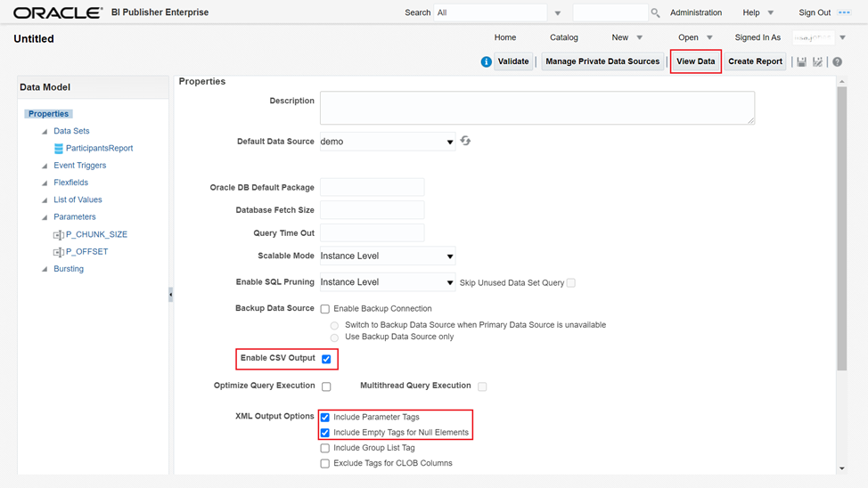Collapse the Data Model side panel
Image resolution: width=868 pixels, height=488 pixels.
click(171, 294)
